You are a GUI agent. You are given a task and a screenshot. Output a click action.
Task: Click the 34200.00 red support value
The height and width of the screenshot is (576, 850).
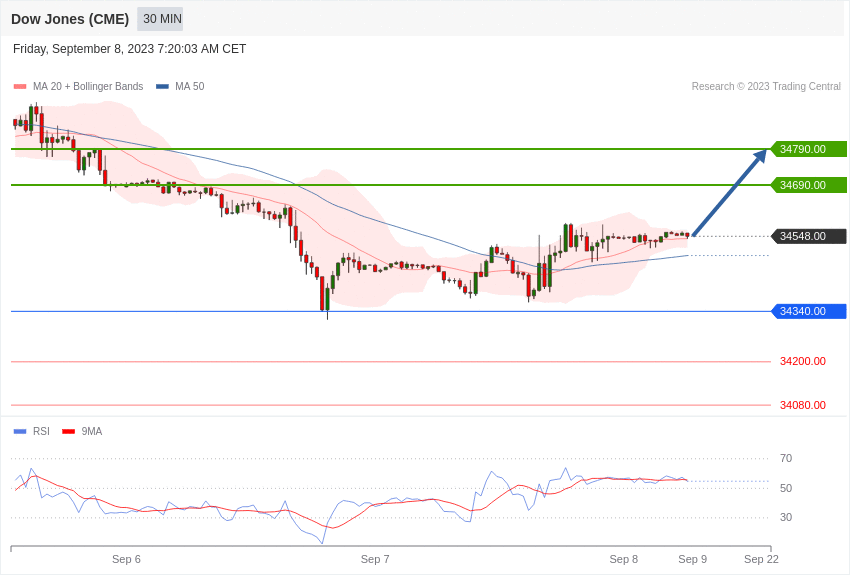coord(803,361)
